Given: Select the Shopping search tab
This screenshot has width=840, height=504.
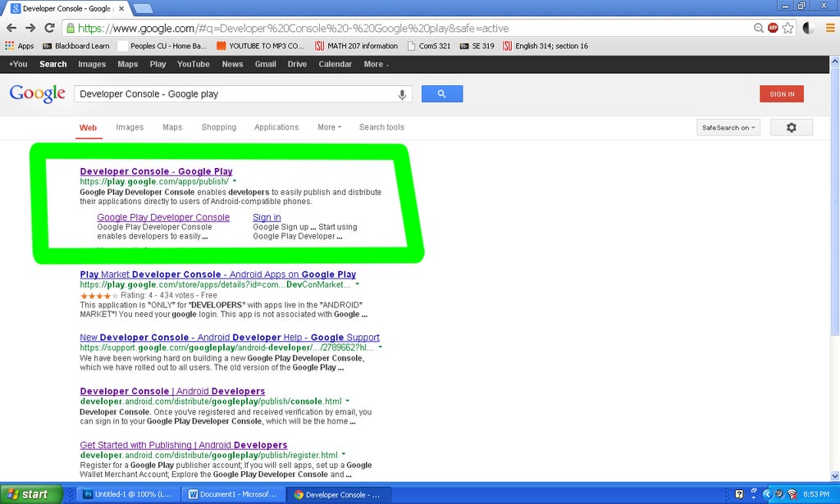Looking at the screenshot, I should [218, 127].
